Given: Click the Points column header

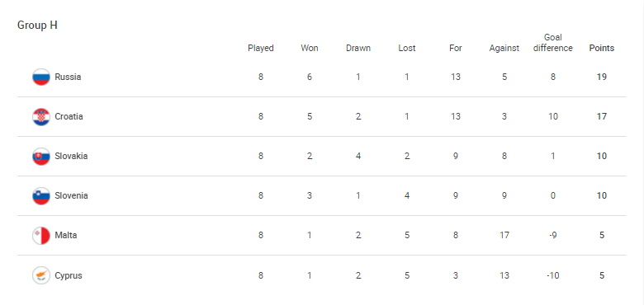Looking at the screenshot, I should (602, 48).
